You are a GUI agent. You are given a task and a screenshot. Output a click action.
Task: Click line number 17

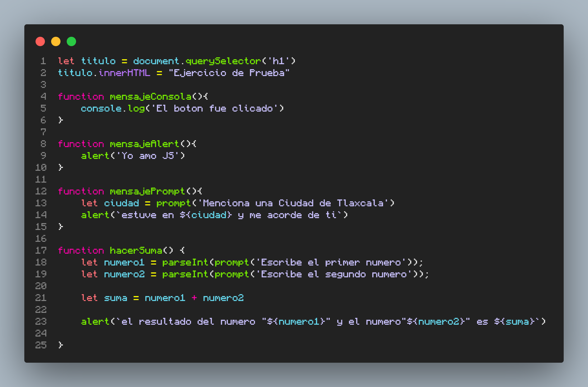point(41,251)
